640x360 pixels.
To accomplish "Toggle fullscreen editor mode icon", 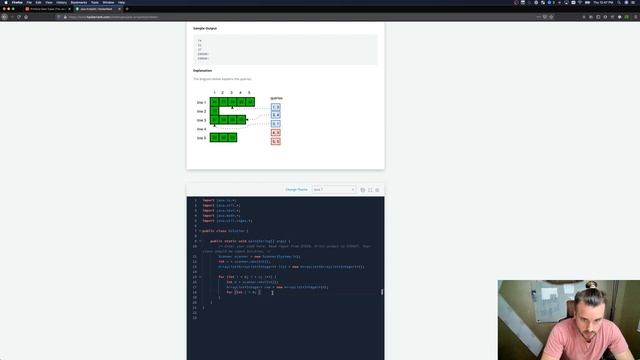I will coord(370,190).
